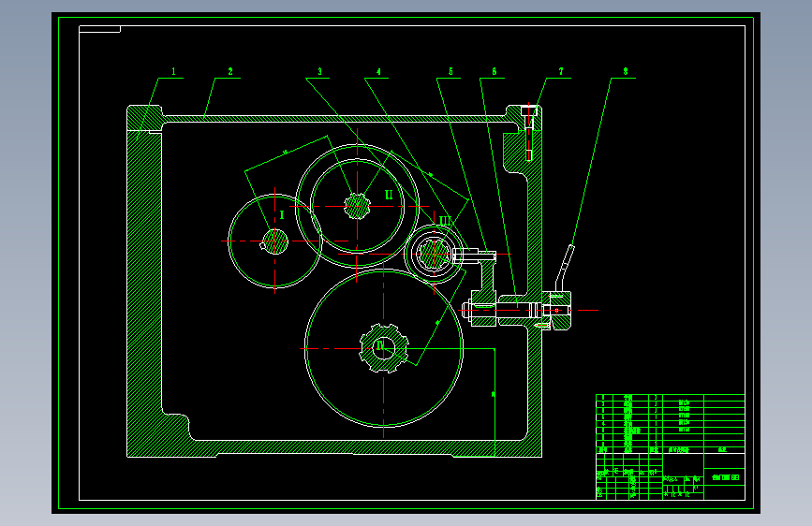The image size is (812, 526).
Task: Click the splined hub of gear IV
Action: pyautogui.click(x=384, y=348)
